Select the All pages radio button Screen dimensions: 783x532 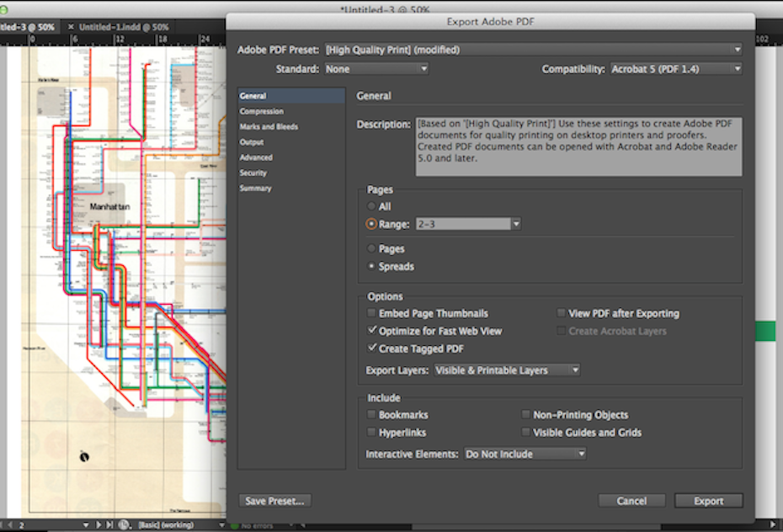371,206
